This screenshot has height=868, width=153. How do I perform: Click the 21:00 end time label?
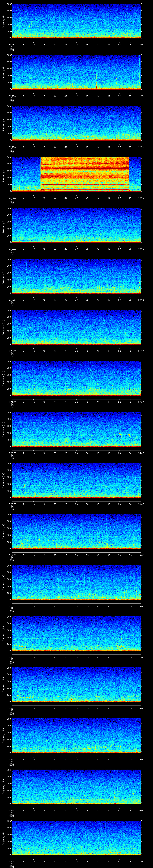[141, 351]
